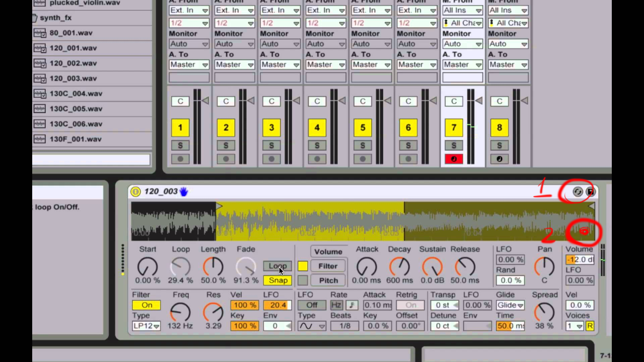Solo track 5 with S button
The width and height of the screenshot is (644, 362).
tap(363, 145)
